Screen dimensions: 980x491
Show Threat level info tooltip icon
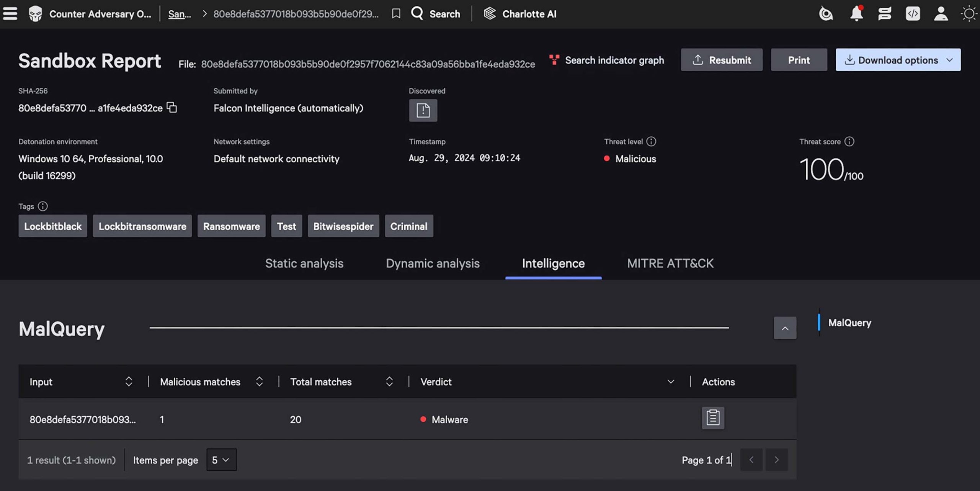coord(651,141)
